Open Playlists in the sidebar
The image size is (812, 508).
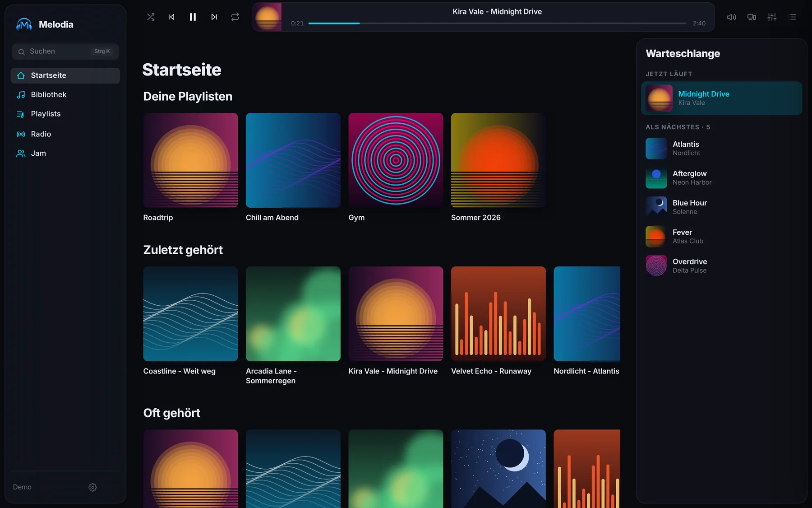coord(65,114)
